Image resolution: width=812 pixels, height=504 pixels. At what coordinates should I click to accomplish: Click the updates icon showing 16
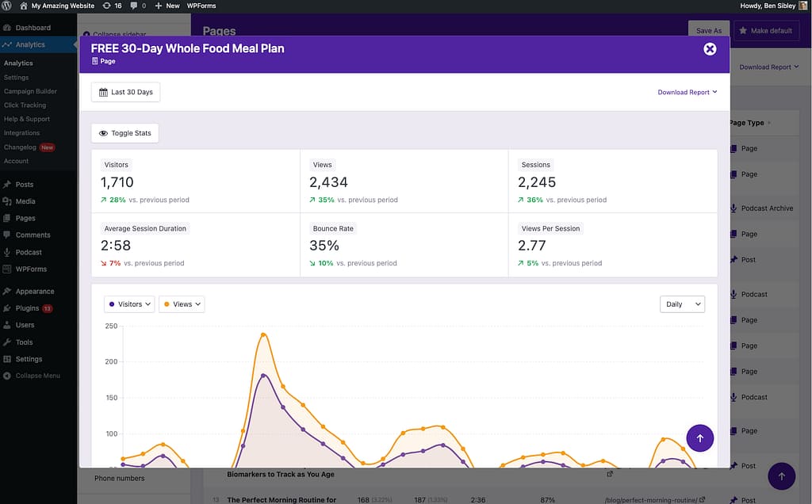pos(110,6)
